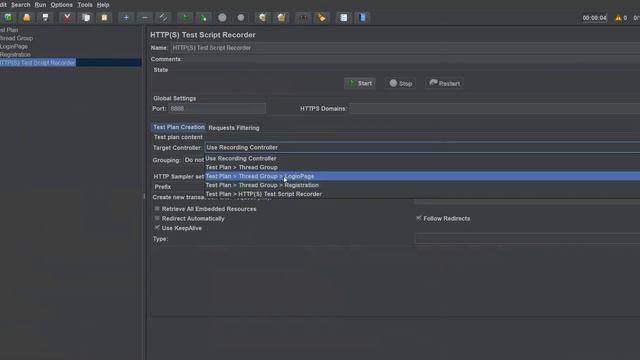The height and width of the screenshot is (360, 640).
Task: Click the yellow warning triangle log icon
Action: (618, 18)
